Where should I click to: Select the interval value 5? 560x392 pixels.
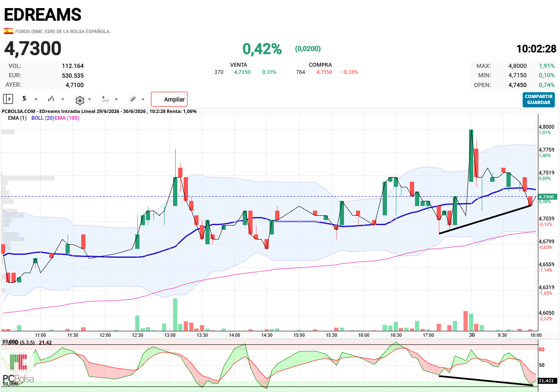pyautogui.click(x=24, y=99)
